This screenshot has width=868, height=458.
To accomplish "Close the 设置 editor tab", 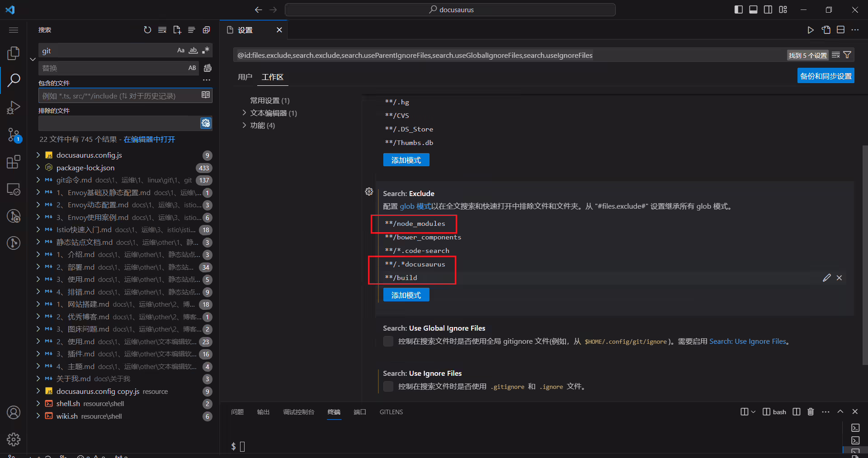I will coord(279,30).
